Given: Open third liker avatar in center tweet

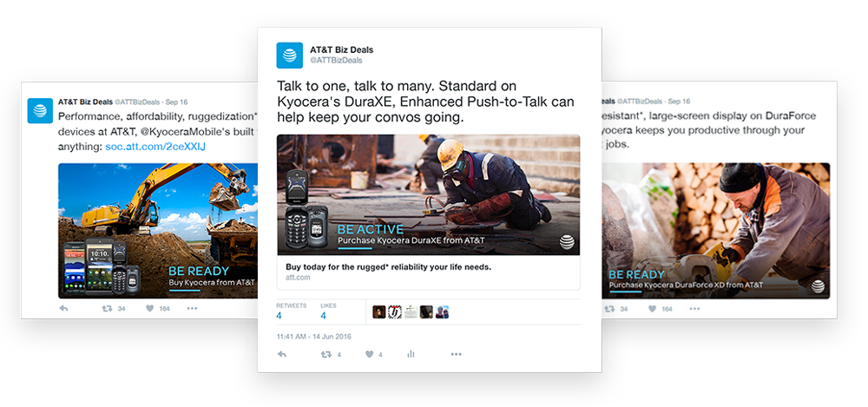Looking at the screenshot, I should click(411, 312).
